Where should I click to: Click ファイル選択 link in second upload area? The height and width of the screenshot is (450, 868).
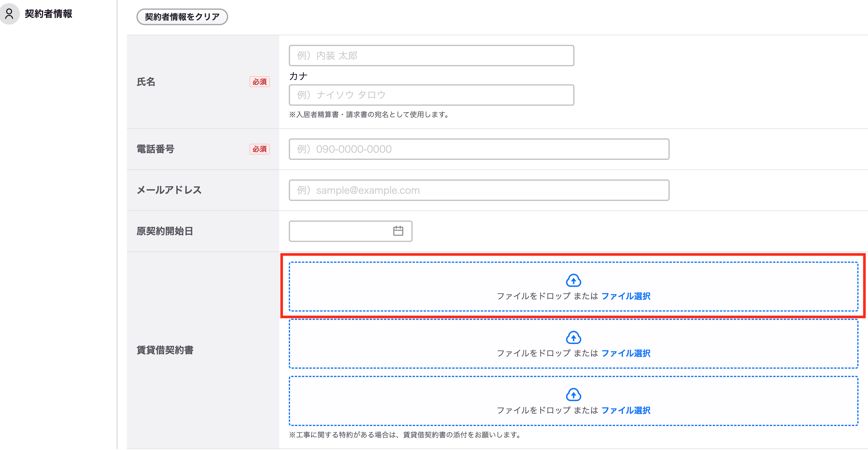pyautogui.click(x=626, y=353)
